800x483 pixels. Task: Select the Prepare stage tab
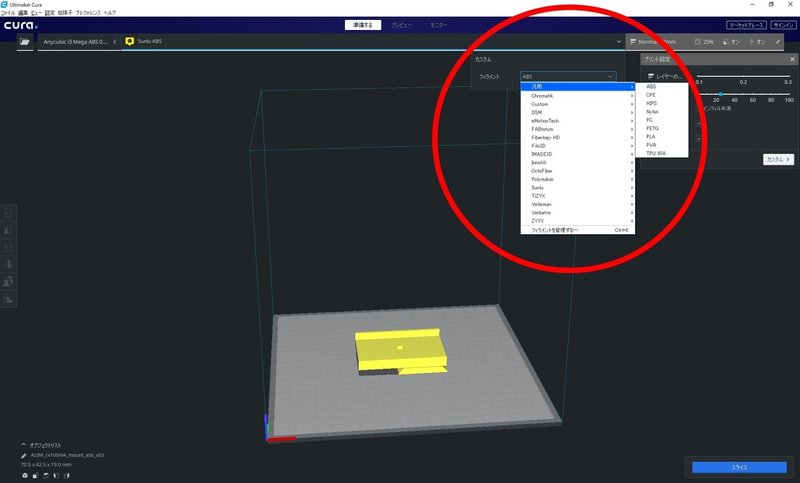click(x=363, y=25)
